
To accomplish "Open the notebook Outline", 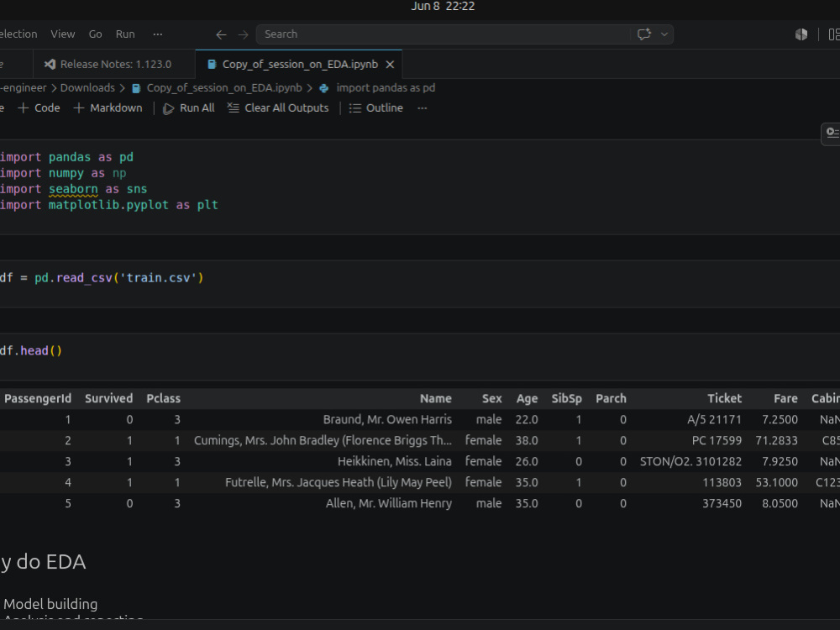I will pos(376,108).
